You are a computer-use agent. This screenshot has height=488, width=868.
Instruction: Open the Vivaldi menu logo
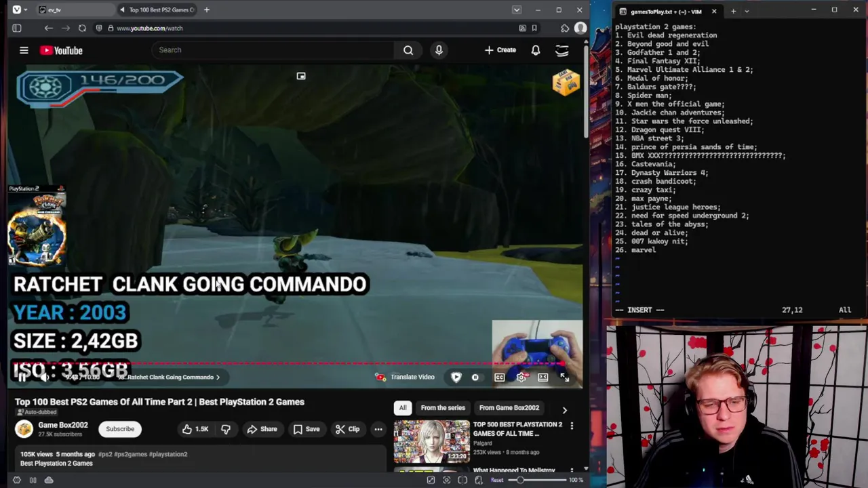[16, 9]
